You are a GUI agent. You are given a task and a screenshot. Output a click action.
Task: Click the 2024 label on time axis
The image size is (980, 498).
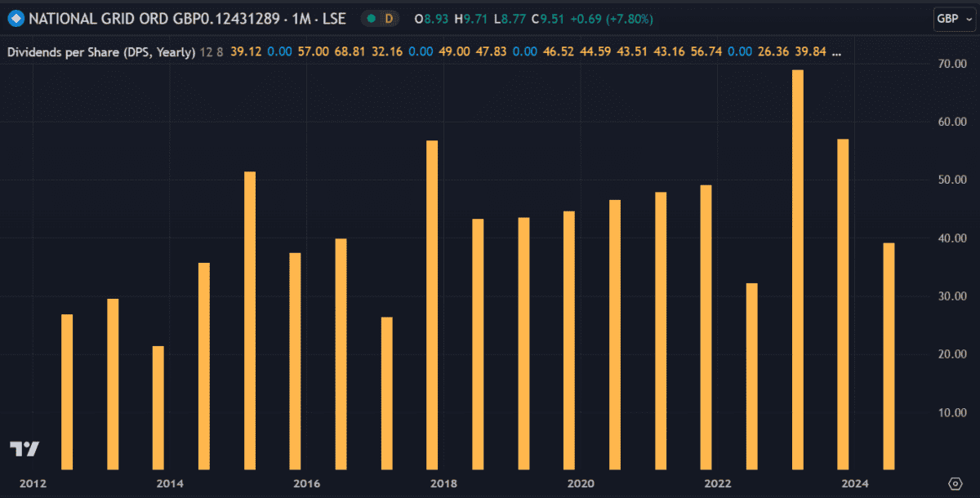pos(857,483)
